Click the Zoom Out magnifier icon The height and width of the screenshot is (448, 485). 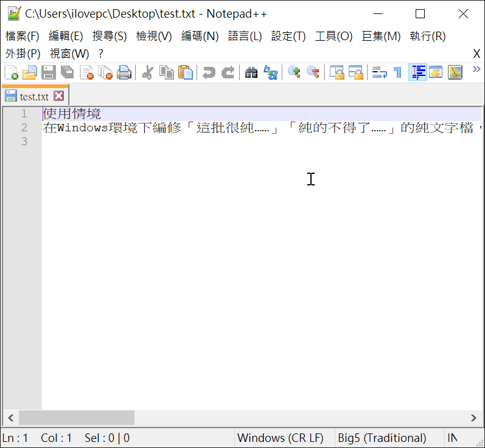[x=313, y=72]
